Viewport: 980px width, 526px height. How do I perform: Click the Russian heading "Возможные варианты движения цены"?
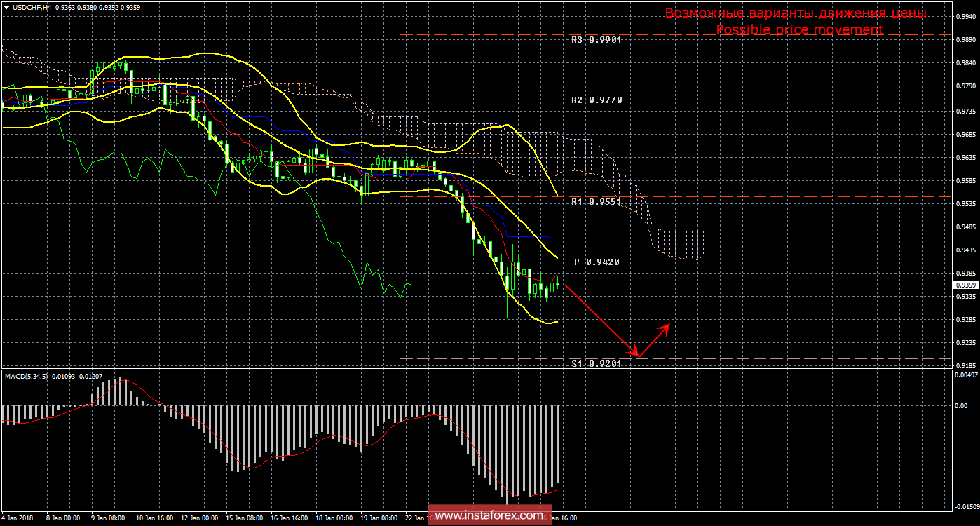pos(796,13)
